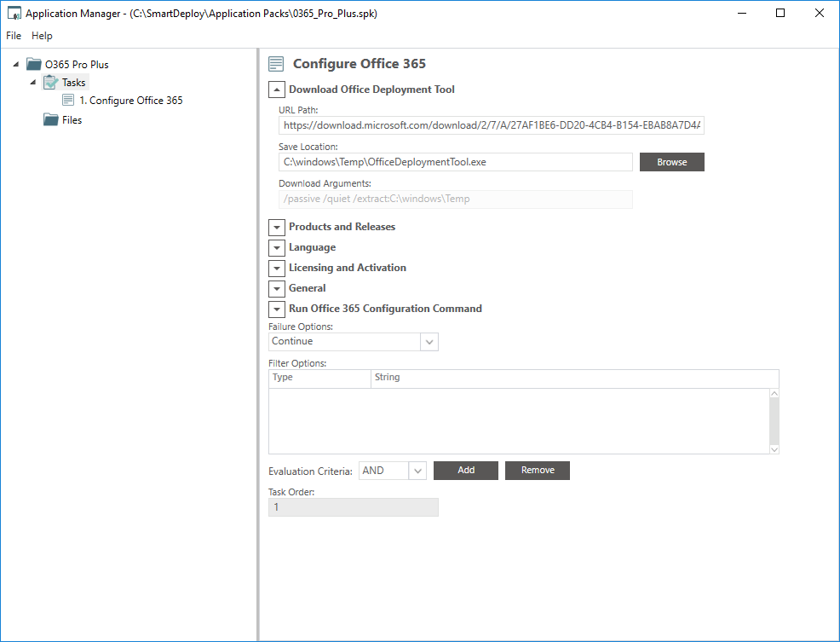The height and width of the screenshot is (642, 840).
Task: Click the filter list scroll down arrow
Action: 774,449
